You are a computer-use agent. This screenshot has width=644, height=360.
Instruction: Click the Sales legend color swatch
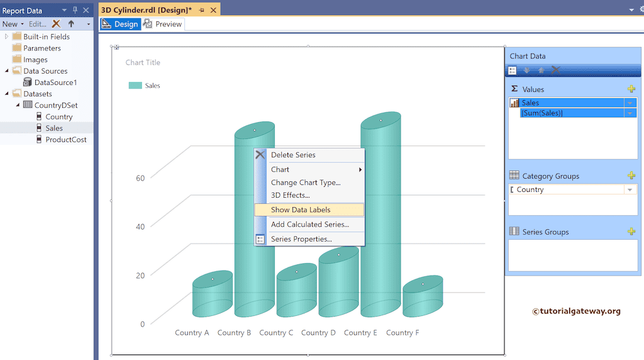[135, 86]
